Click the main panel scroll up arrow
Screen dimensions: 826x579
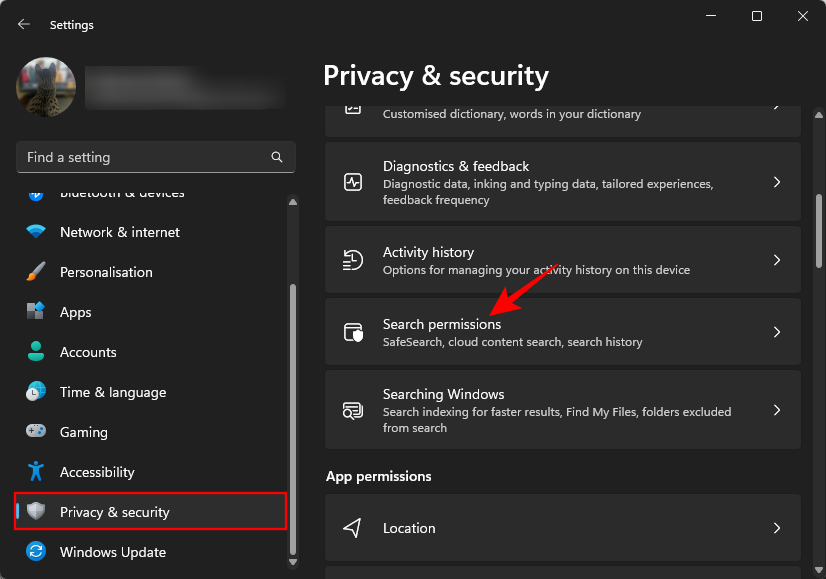point(819,114)
